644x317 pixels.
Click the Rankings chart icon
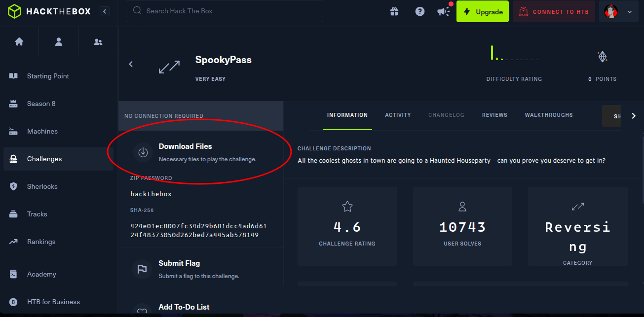pos(13,242)
